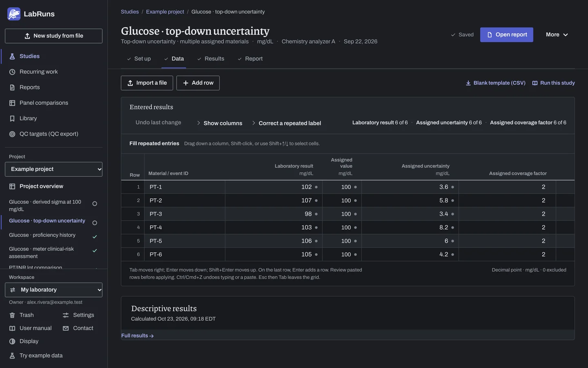Click the table icon beside Panel comparisons

tap(12, 103)
